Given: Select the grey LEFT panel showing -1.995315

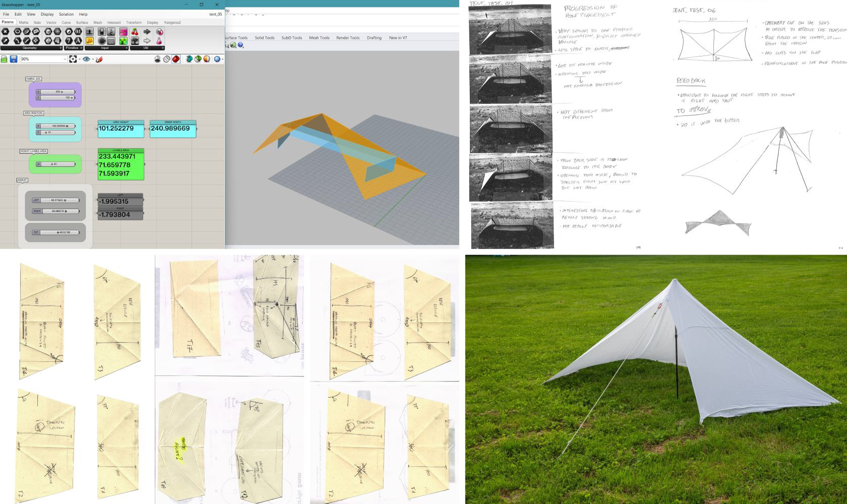Looking at the screenshot, I should [x=120, y=200].
